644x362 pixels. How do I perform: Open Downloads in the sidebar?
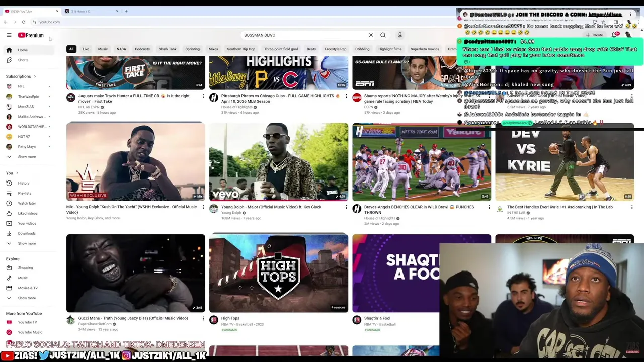coord(29,233)
